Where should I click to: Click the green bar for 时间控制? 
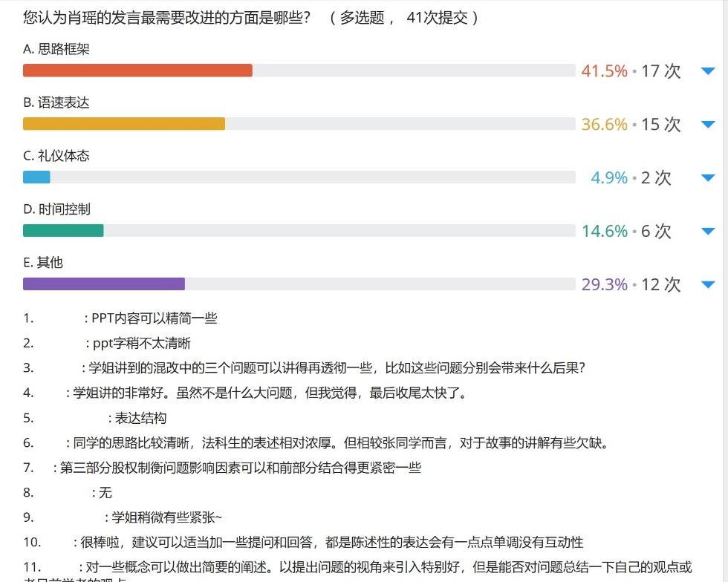(x=63, y=231)
